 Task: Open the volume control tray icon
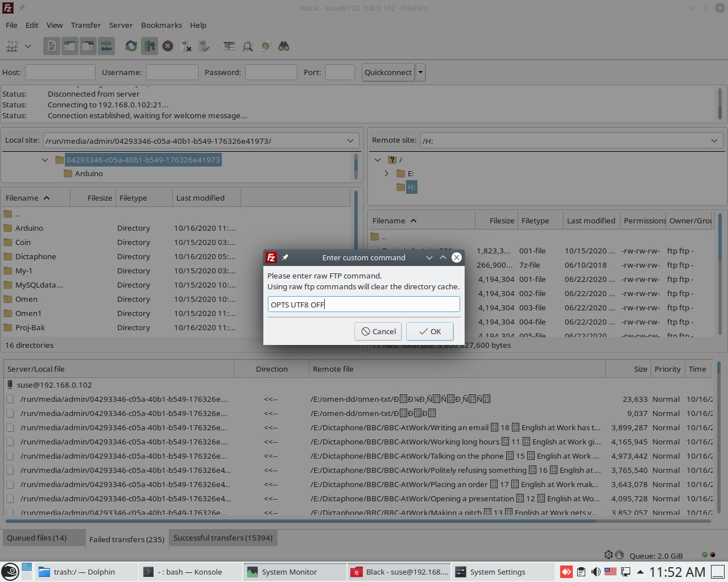tap(596, 572)
